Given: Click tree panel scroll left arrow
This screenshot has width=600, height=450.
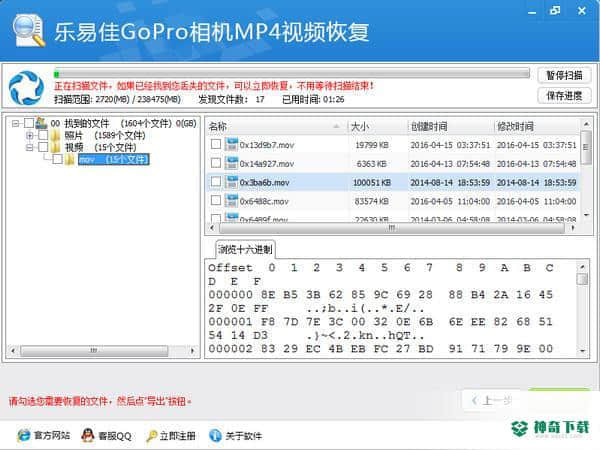Looking at the screenshot, I should tap(13, 350).
